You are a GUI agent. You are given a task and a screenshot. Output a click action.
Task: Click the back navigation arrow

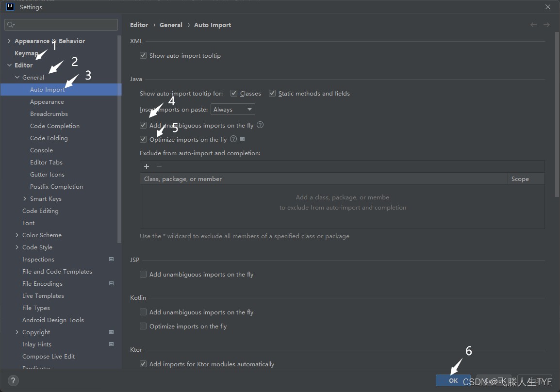533,25
